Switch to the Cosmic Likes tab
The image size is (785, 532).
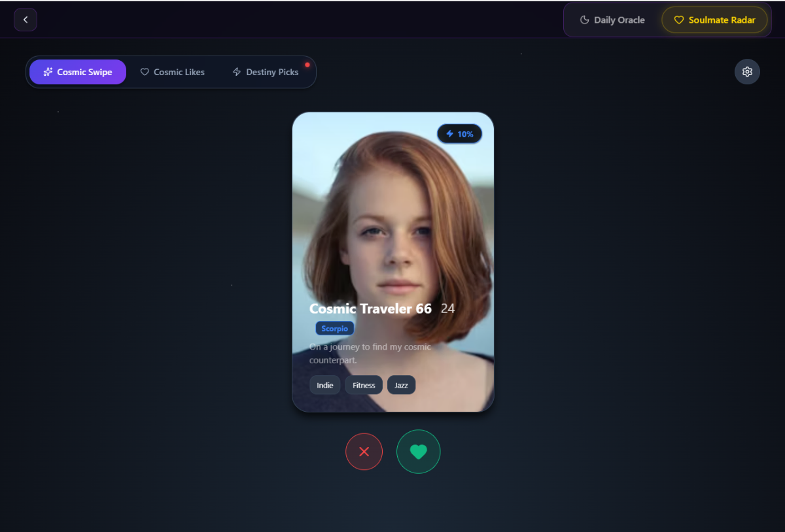pyautogui.click(x=173, y=72)
